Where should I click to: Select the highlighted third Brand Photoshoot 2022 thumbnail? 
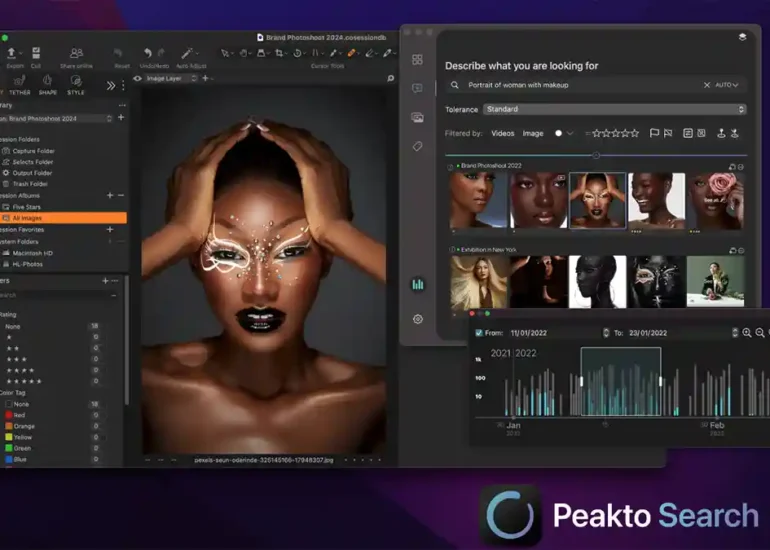click(x=597, y=200)
